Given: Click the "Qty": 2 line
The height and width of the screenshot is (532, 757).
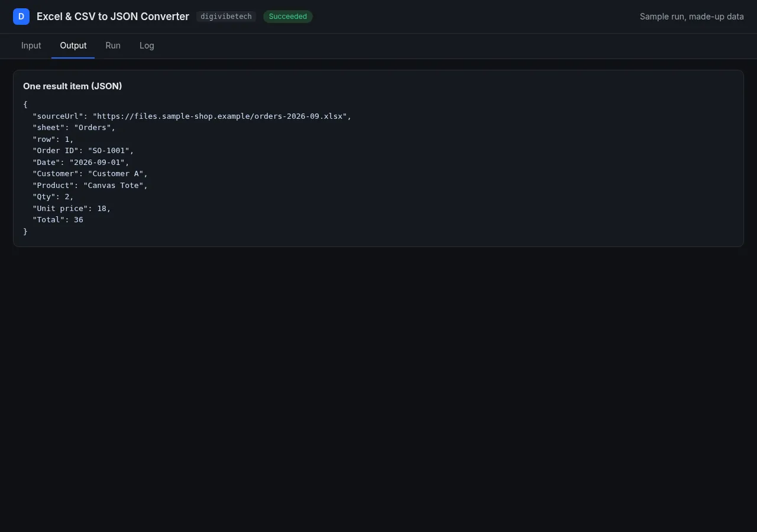Looking at the screenshot, I should click(53, 197).
